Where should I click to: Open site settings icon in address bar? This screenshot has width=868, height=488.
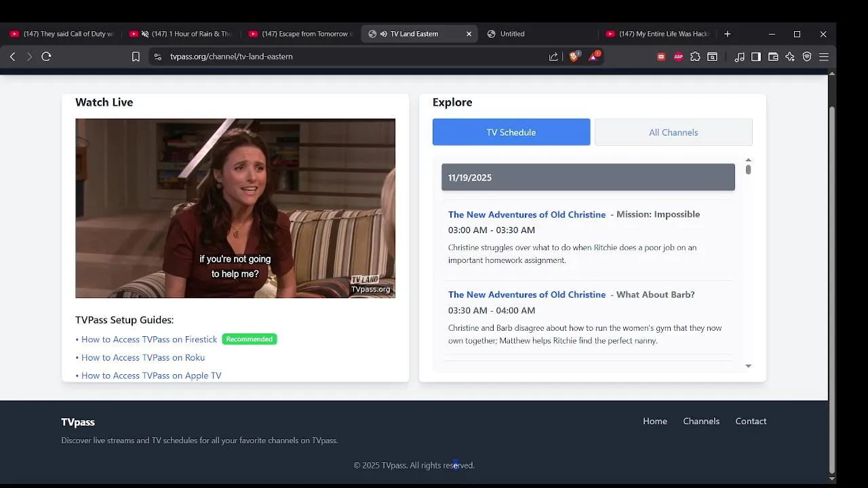pyautogui.click(x=157, y=57)
